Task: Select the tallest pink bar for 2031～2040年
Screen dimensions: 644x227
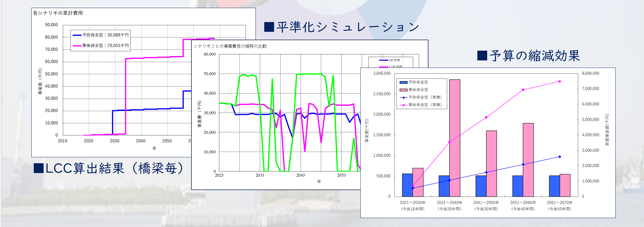Action: (x=455, y=138)
